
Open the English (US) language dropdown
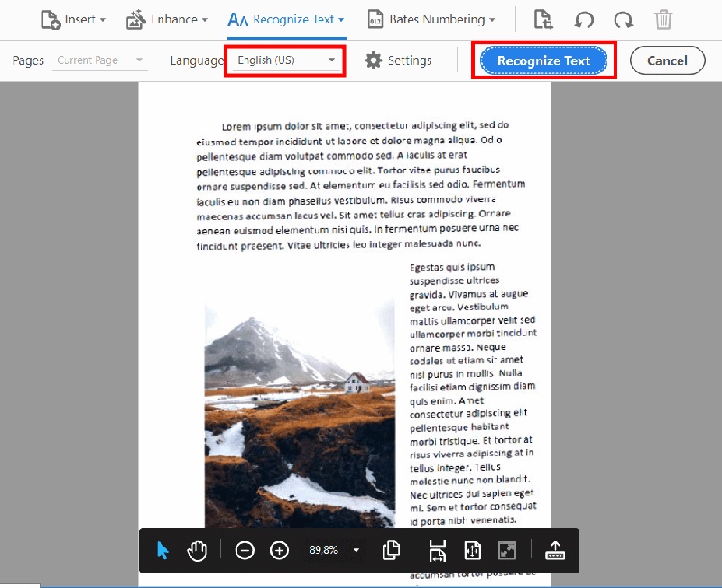click(x=285, y=60)
